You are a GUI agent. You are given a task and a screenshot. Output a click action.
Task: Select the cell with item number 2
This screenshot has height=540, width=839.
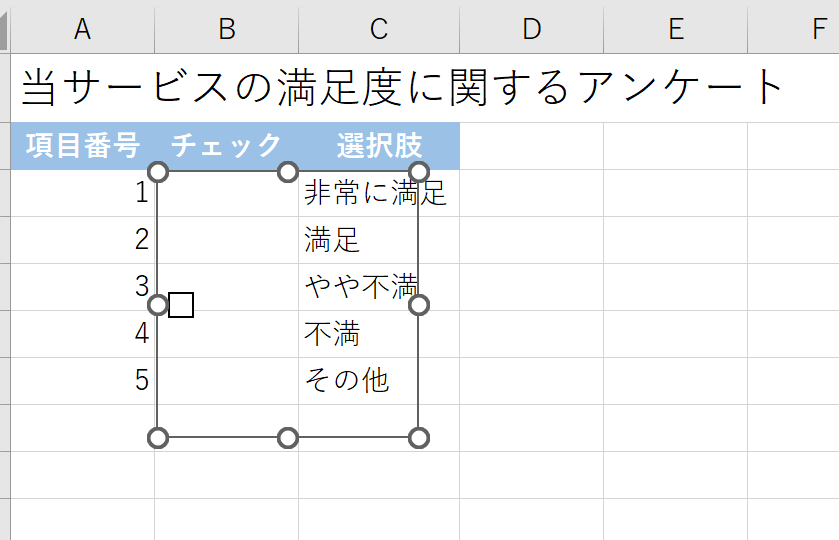[82, 240]
